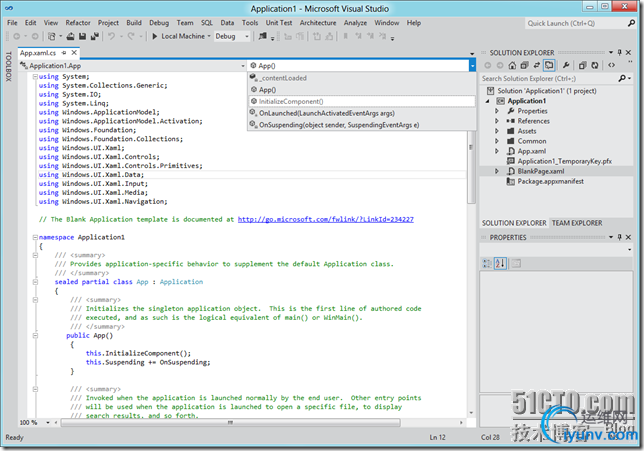Viewport: 644px width, 451px height.
Task: Click the Start debugging play icon
Action: [155, 36]
